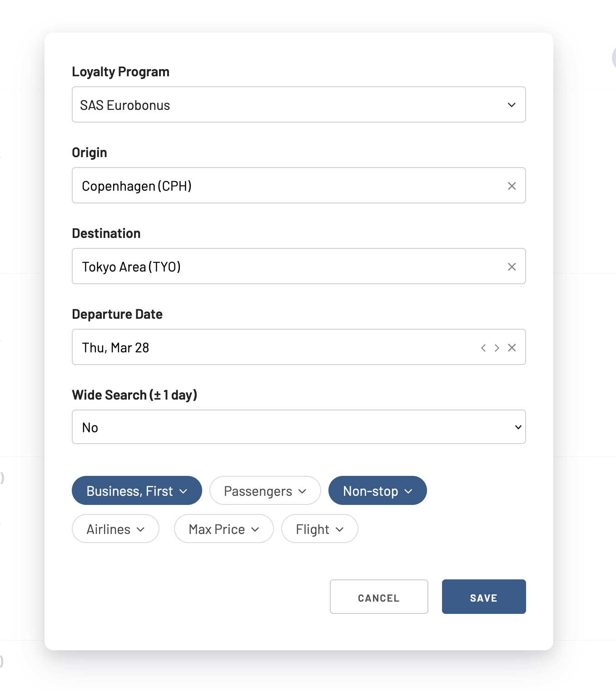Clear the Copenhagen (CPH) origin field

pos(512,186)
